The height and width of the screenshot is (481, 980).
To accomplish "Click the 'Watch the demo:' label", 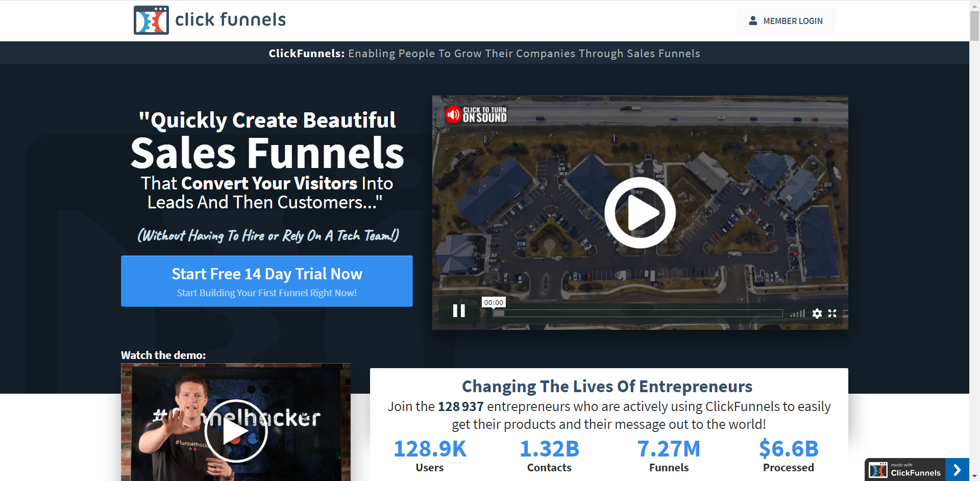I will 163,355.
